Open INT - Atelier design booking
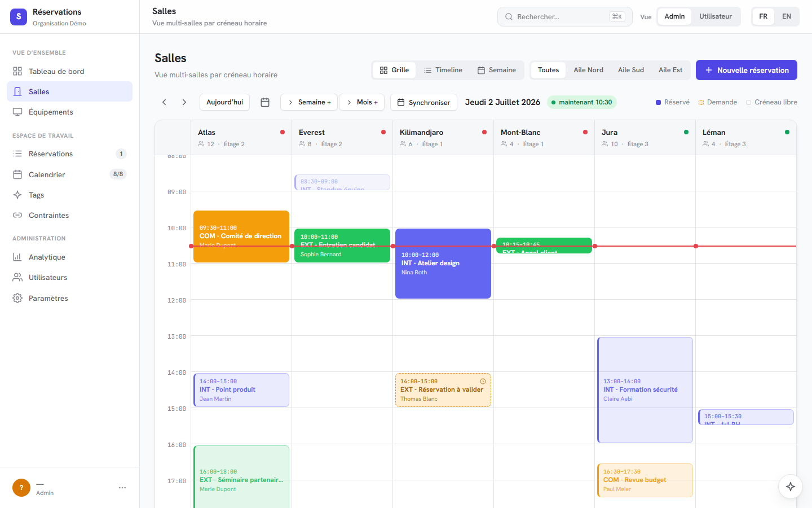This screenshot has height=508, width=812. [x=443, y=264]
